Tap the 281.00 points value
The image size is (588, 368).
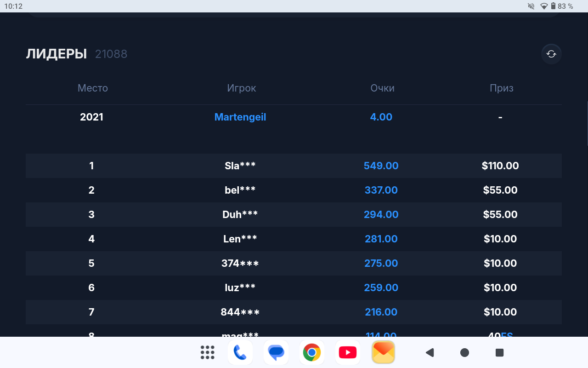tap(381, 239)
